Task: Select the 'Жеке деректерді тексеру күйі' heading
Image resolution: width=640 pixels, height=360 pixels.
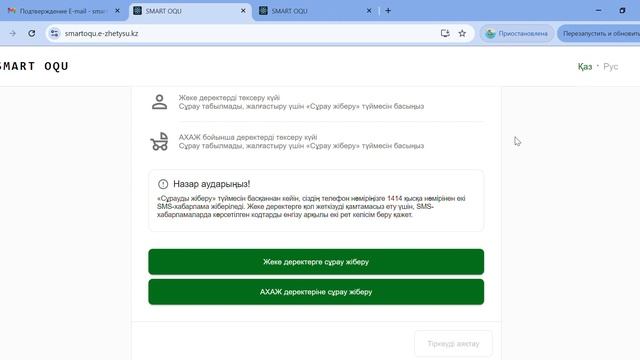Action: point(229,98)
